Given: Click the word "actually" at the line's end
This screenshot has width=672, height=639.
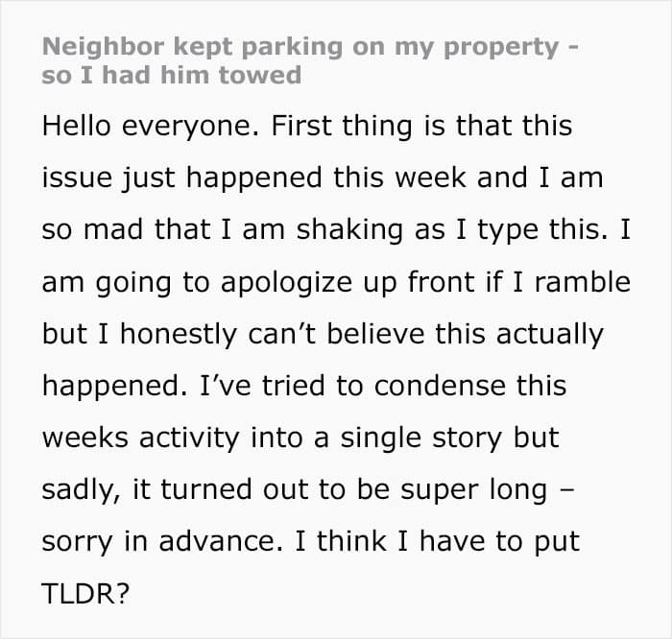Looking at the screenshot, I should (x=549, y=335).
